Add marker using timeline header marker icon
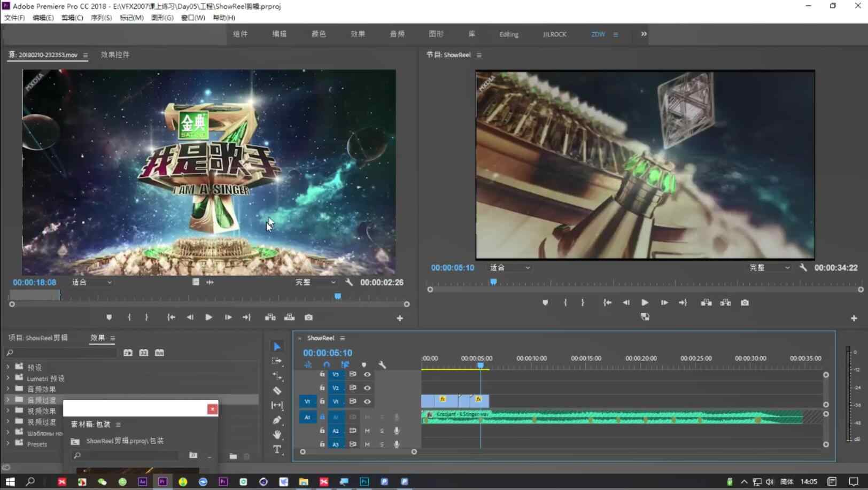Screen dimensions: 868x490 tap(364, 365)
